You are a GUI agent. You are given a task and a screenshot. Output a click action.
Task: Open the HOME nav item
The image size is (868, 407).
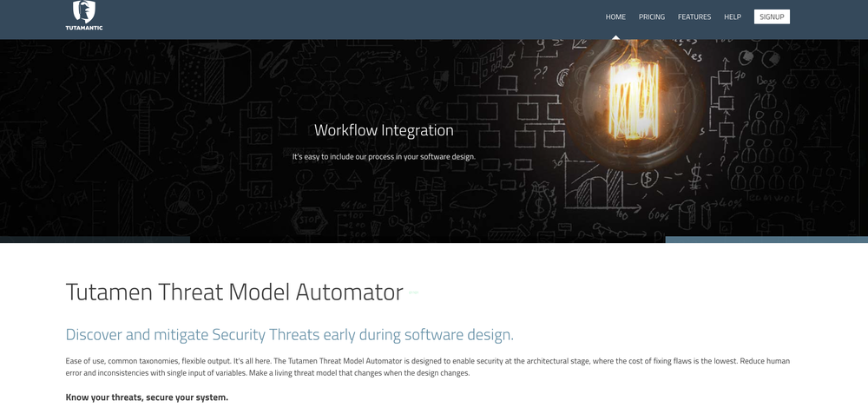coord(615,17)
